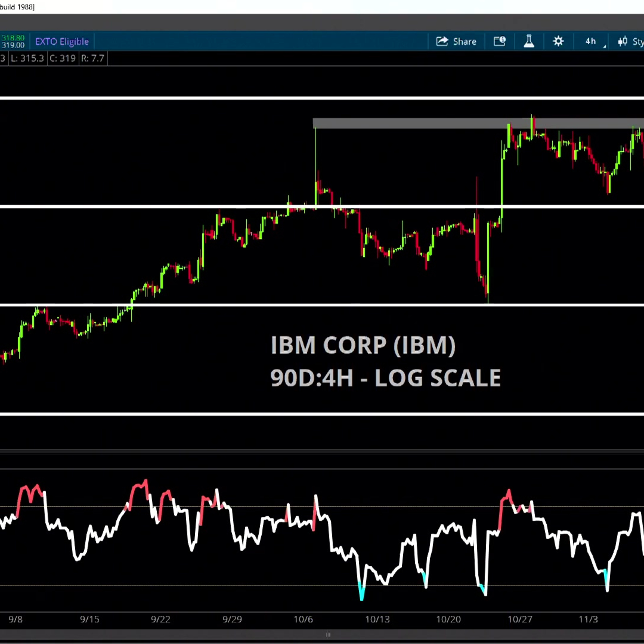Click the beaker analysis tools icon

[529, 41]
